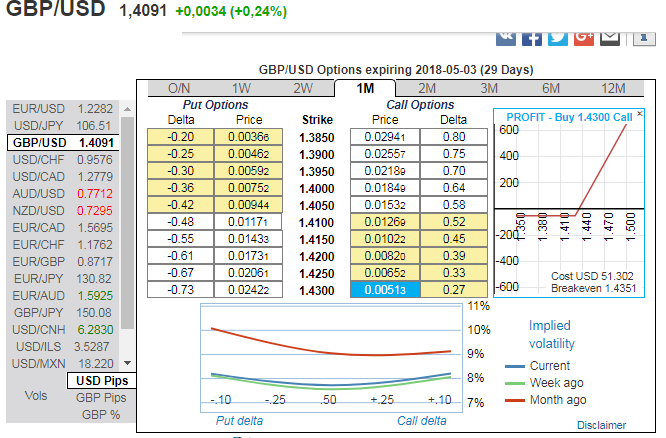666x438 pixels.
Task: Select USD/CAD in currency list
Action: (63, 177)
